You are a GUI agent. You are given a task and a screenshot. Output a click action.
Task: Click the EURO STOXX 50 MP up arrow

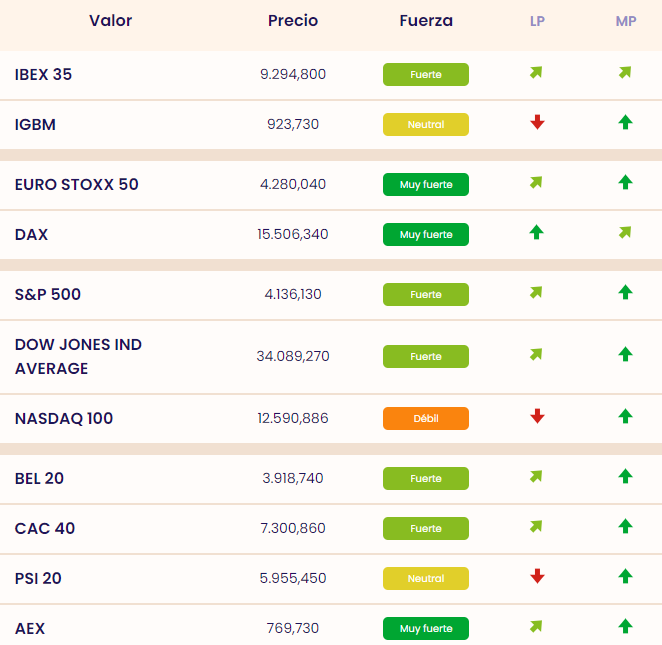tap(625, 183)
